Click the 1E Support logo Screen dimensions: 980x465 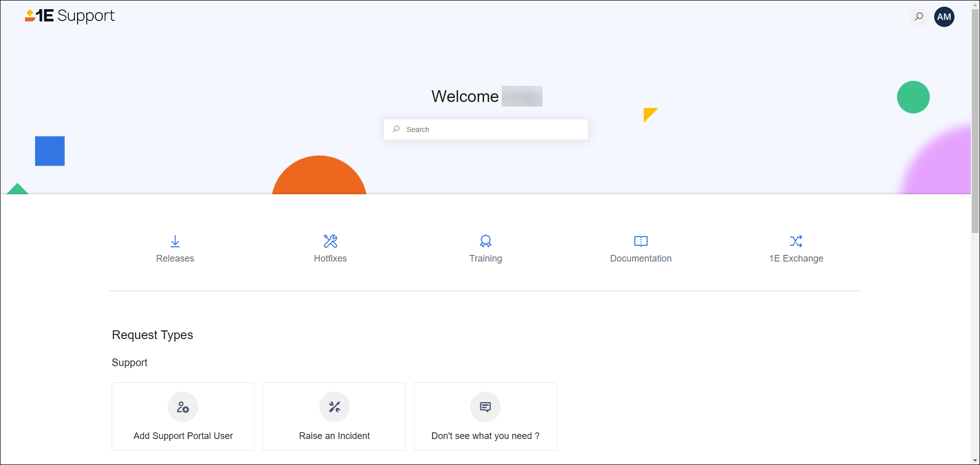pos(70,16)
